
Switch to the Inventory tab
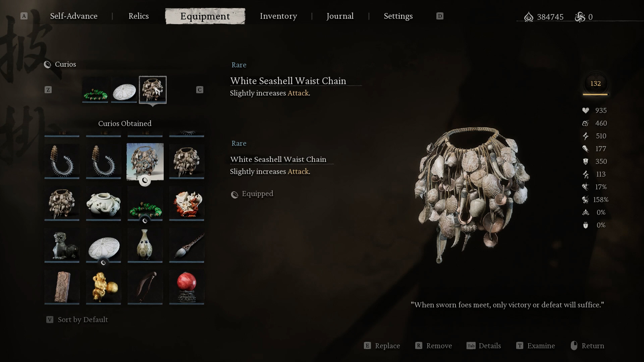[x=278, y=16]
